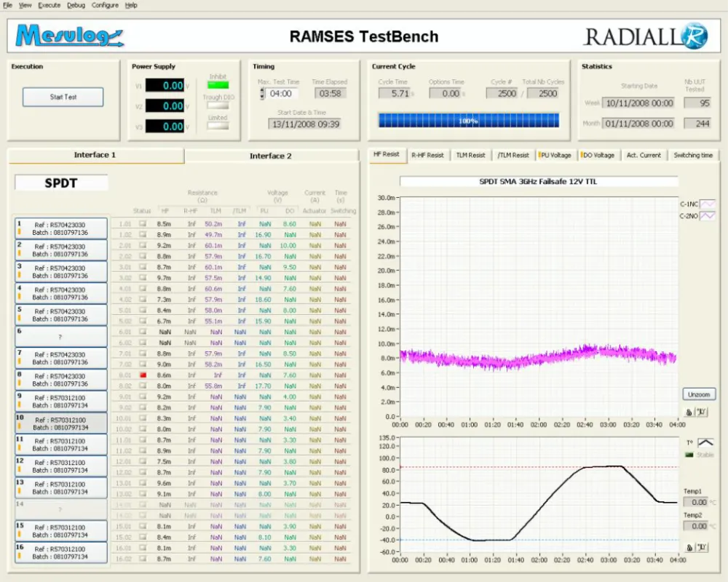Toggle the Limited power supply indicator

pyautogui.click(x=218, y=126)
